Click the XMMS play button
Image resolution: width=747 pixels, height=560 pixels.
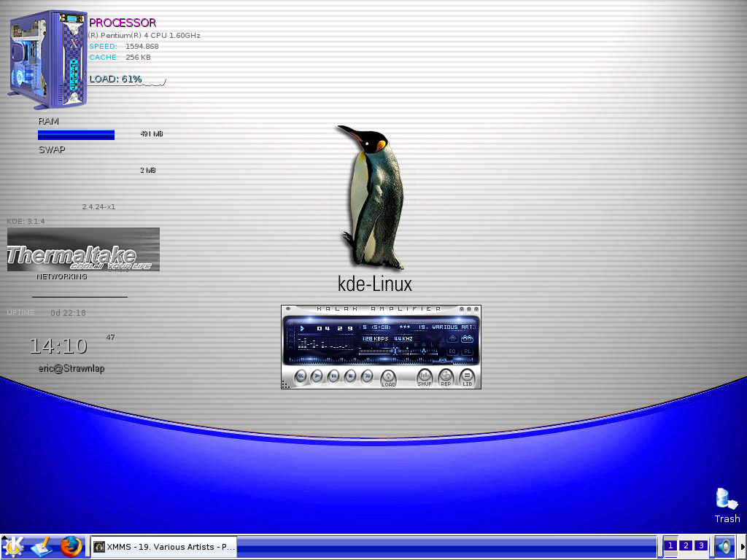317,377
